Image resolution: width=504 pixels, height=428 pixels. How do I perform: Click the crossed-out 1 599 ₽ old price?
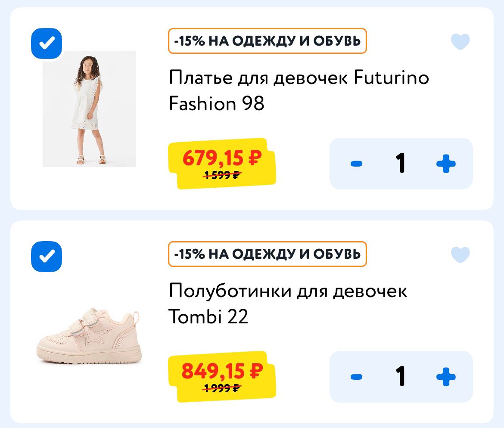coord(222,175)
